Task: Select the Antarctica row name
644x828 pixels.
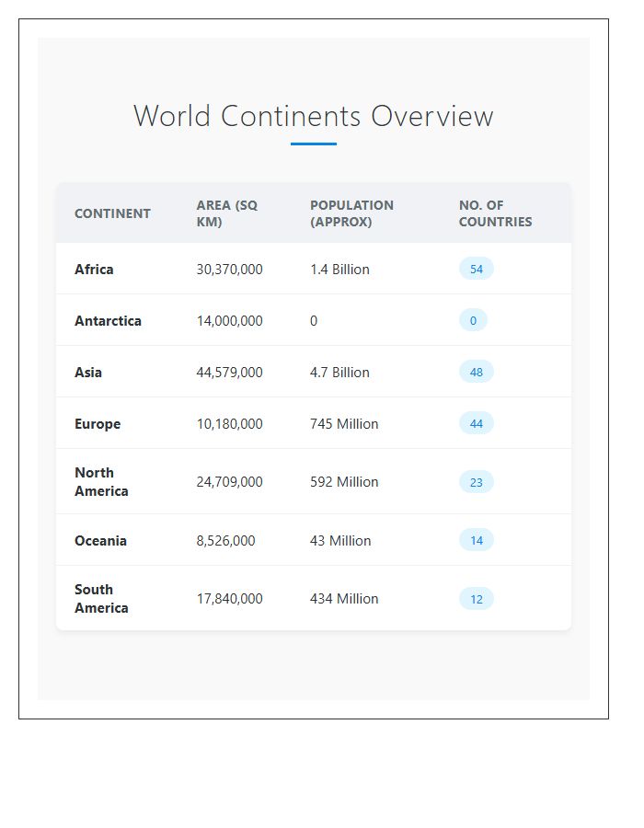Action: [x=108, y=321]
